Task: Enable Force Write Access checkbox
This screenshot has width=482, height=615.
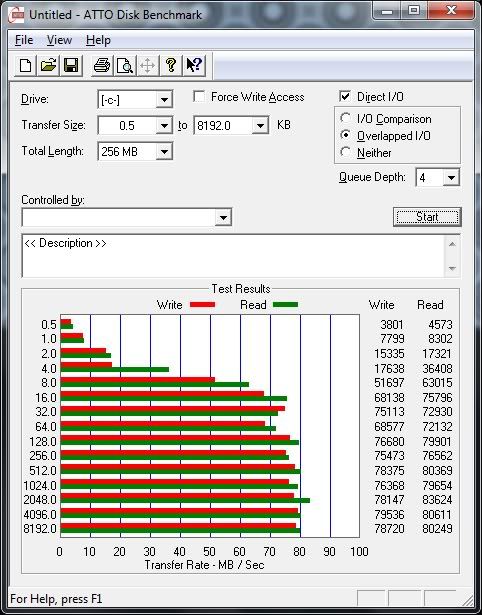Action: [x=199, y=96]
